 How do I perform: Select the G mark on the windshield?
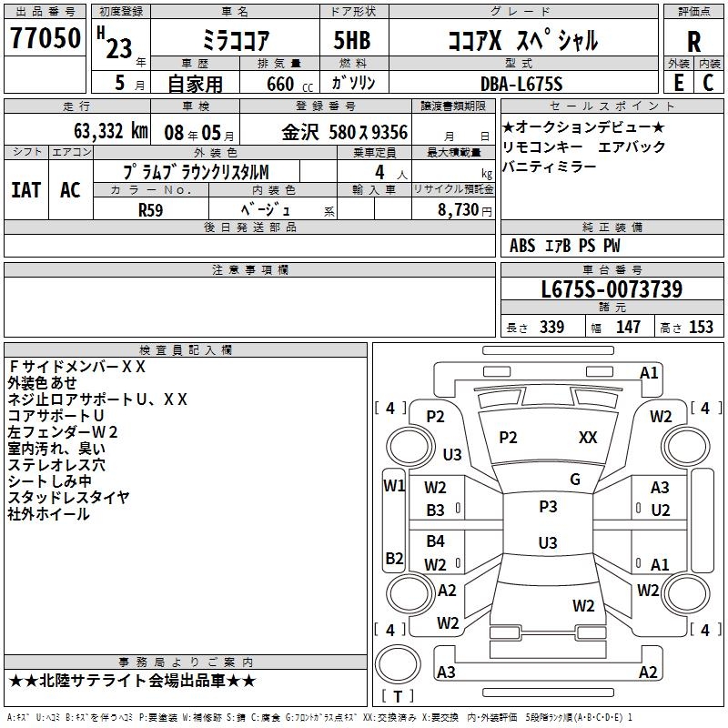574,480
